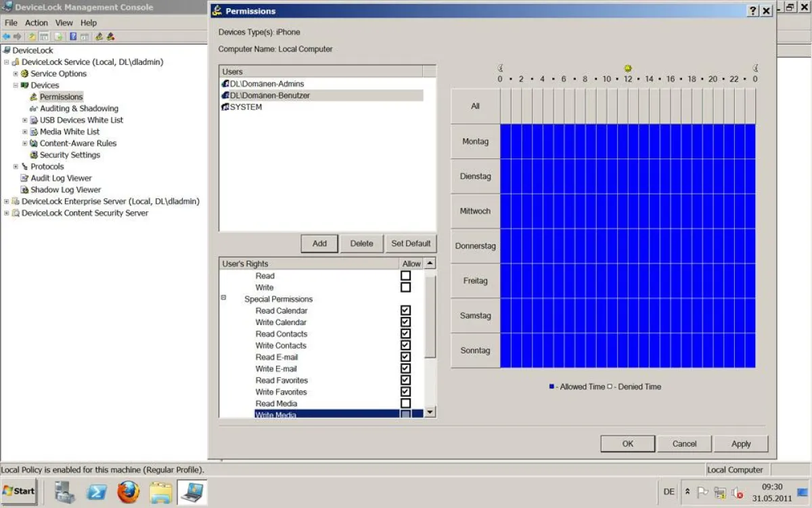Open PowerShell from the taskbar
Screen dimensions: 812x508
coord(96,492)
